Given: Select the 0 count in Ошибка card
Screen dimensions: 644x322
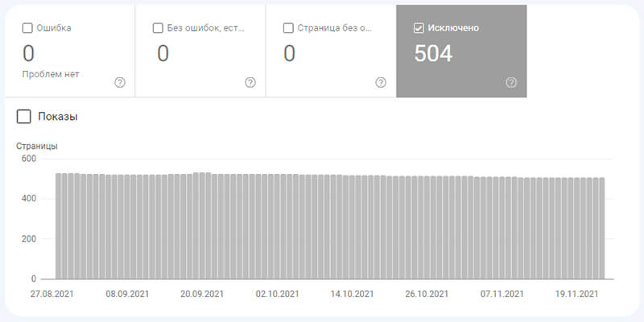Looking at the screenshot, I should pyautogui.click(x=28, y=54).
